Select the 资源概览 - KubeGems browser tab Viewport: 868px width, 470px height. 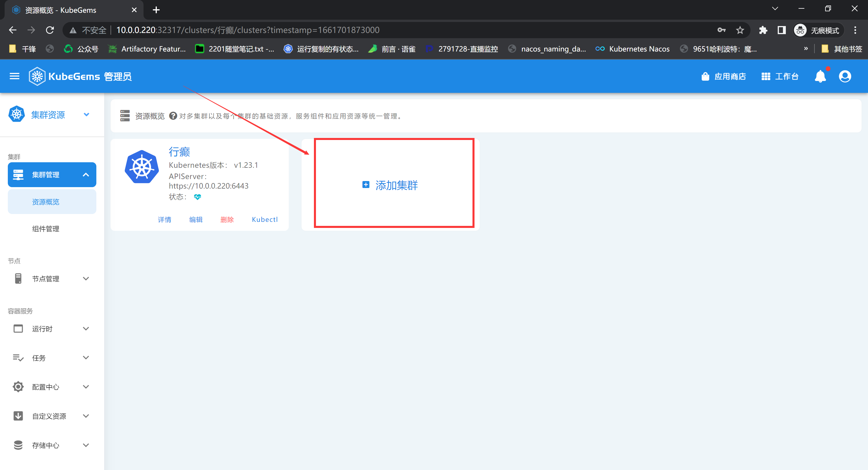point(74,10)
